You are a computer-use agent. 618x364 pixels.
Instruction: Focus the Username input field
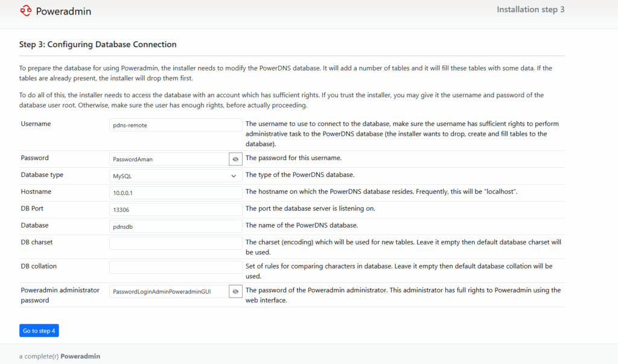pos(176,125)
